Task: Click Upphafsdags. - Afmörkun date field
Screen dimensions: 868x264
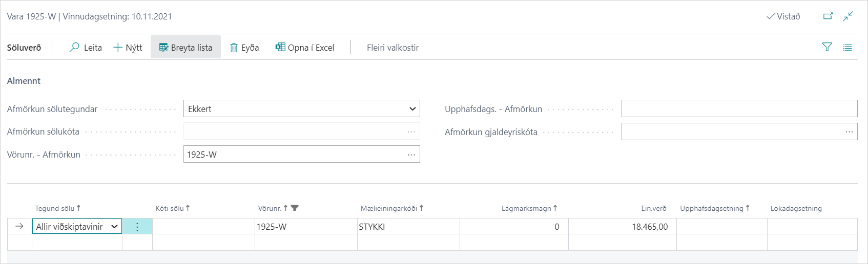Action: click(x=739, y=109)
